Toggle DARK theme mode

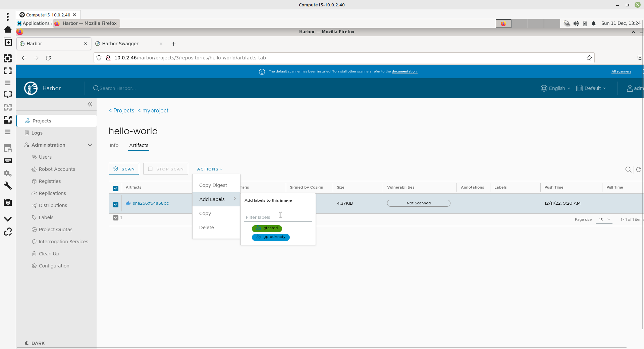coord(35,343)
